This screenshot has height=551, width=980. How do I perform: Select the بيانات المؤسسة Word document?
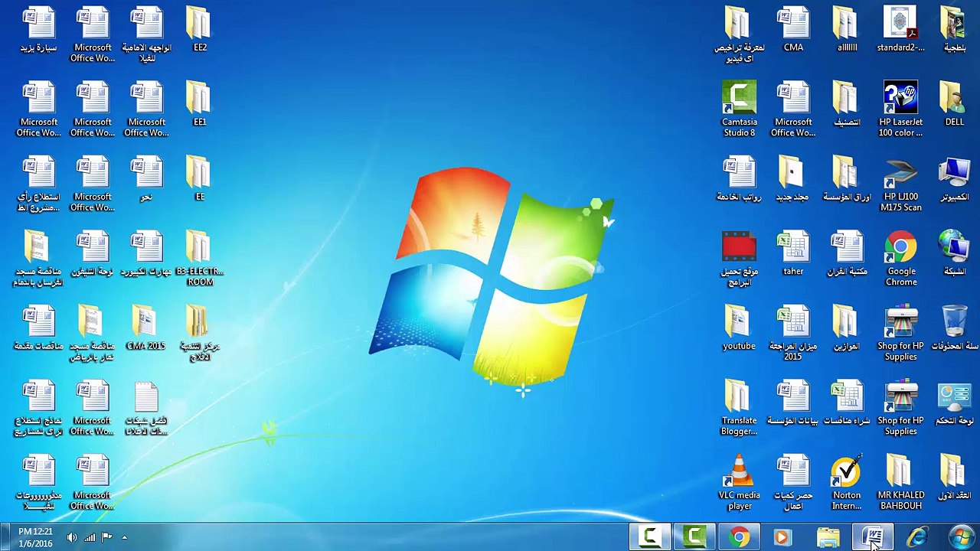[793, 403]
